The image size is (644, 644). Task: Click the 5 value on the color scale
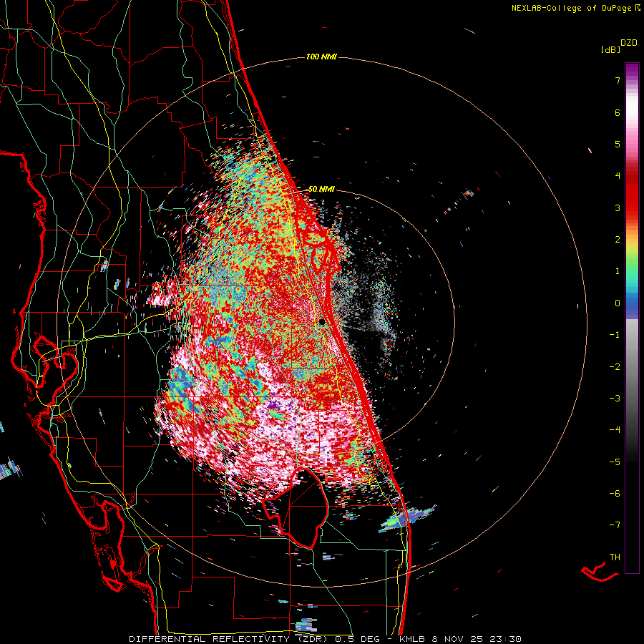618,144
